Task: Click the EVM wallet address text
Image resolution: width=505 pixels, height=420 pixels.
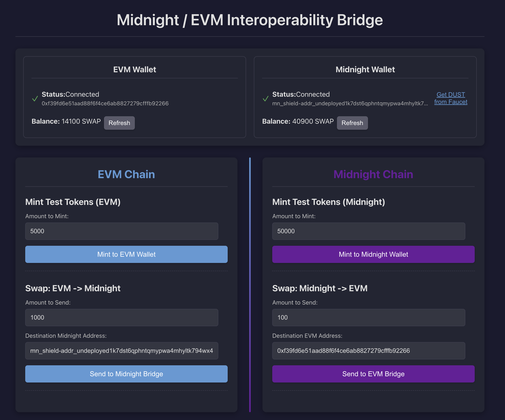Action: click(105, 103)
